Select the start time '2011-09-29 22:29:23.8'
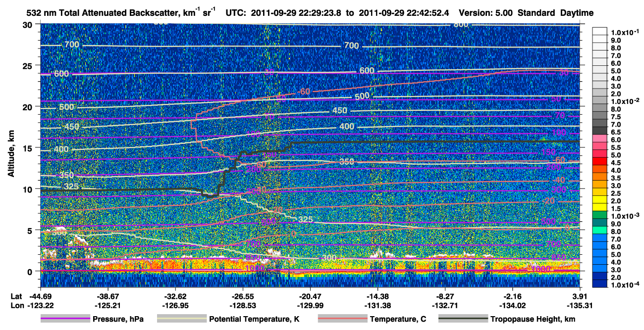Screen dimensions: 644x330 (298, 12)
